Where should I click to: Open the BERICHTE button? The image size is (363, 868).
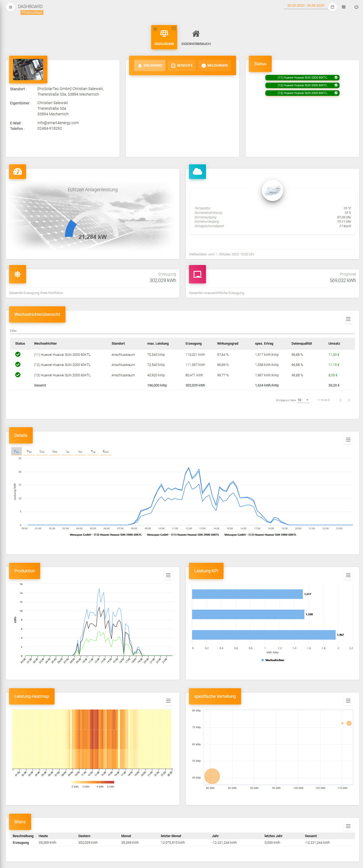coord(182,65)
